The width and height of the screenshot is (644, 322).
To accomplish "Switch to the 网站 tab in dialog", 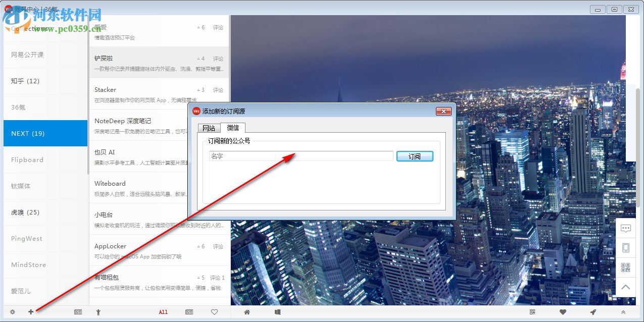I will coord(208,128).
